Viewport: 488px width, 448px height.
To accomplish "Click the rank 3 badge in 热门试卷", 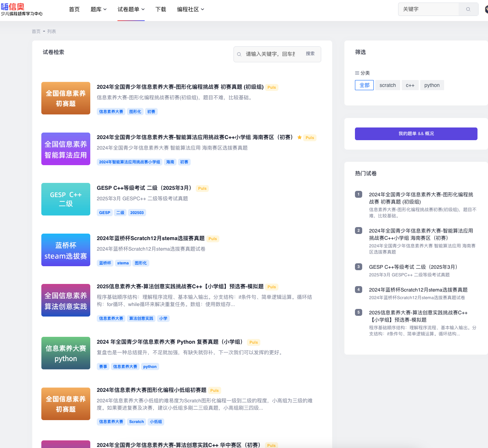I will point(359,267).
